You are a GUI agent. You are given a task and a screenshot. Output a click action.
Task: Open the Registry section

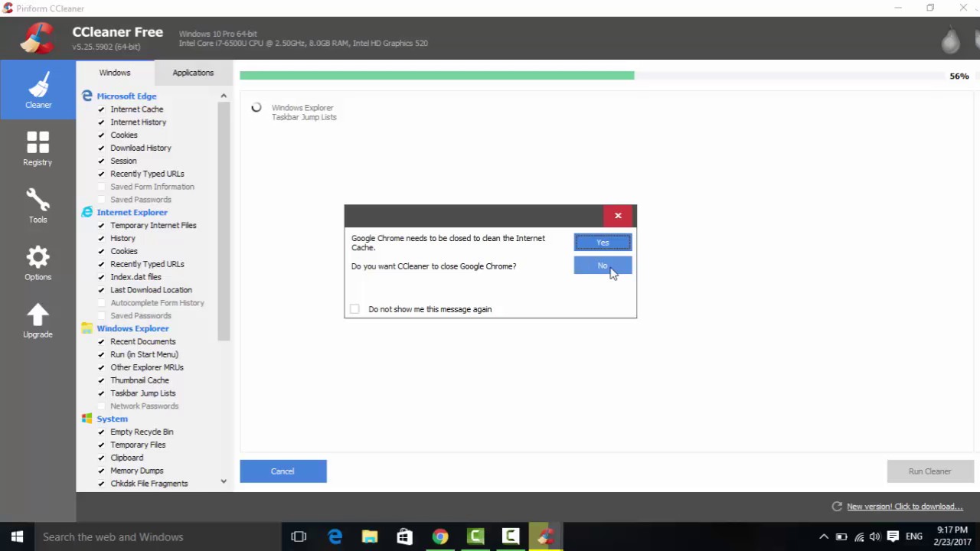38,148
